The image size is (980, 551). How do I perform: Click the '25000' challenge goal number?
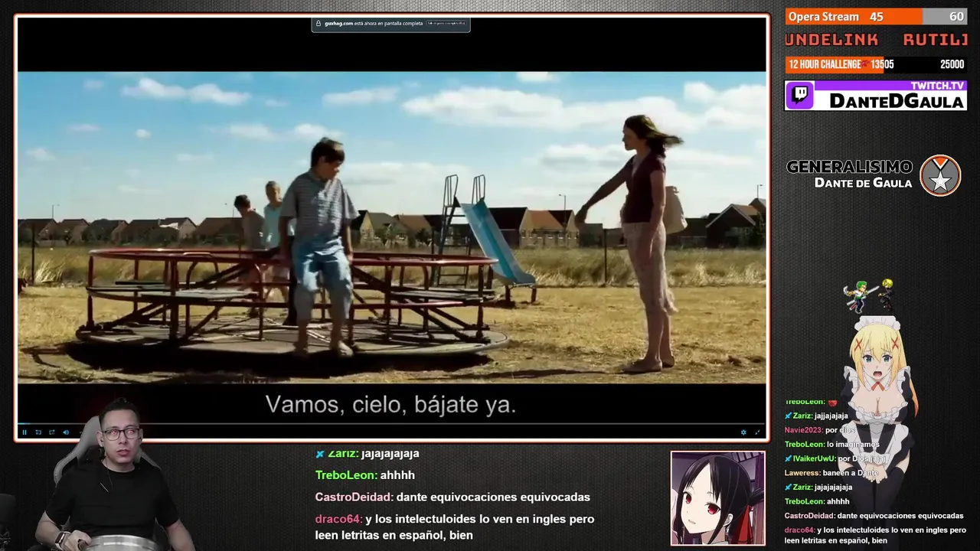pyautogui.click(x=952, y=64)
